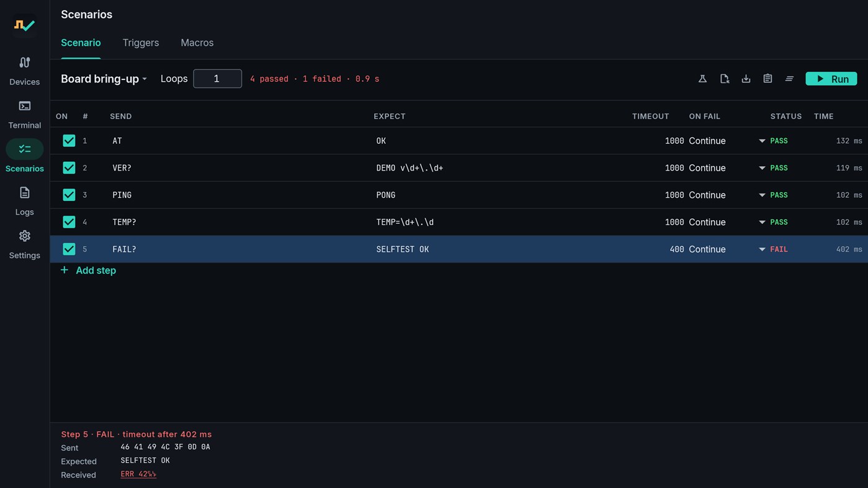Open On Fail dropdown for VER? step
Viewport: 868px width, 488px height.
(x=727, y=168)
